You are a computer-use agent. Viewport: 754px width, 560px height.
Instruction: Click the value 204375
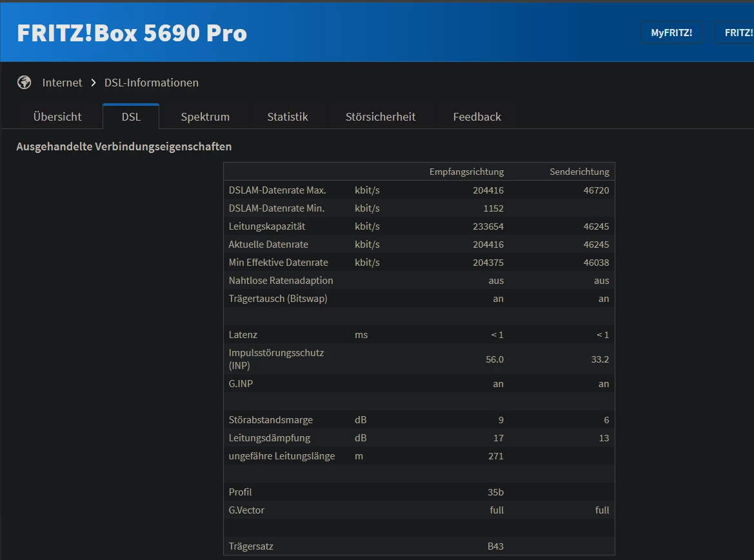[488, 262]
